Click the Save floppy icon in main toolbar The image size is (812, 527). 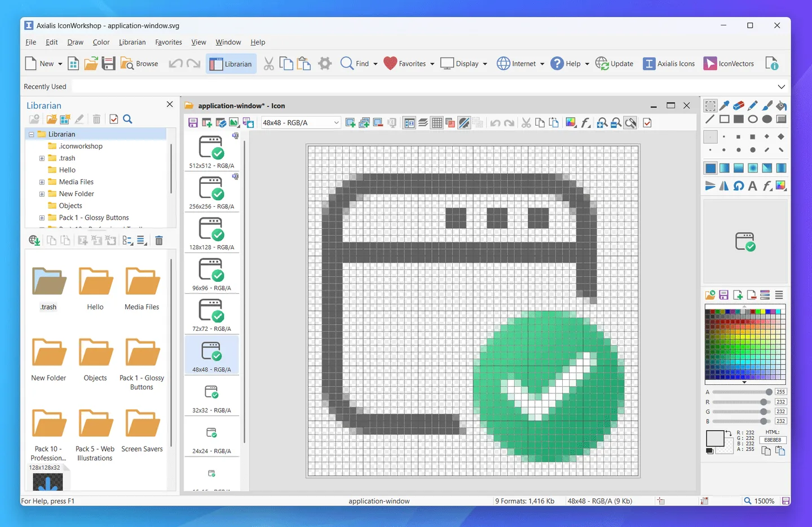[x=109, y=64]
